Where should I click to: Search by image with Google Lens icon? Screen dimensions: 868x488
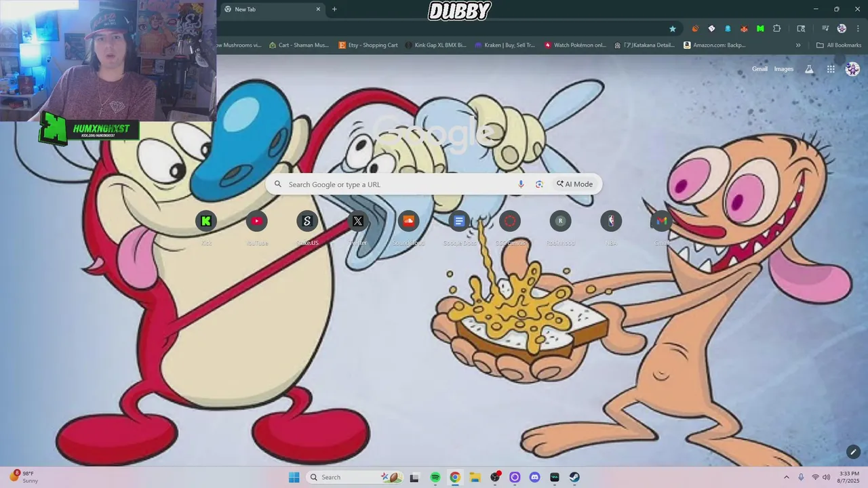click(539, 184)
